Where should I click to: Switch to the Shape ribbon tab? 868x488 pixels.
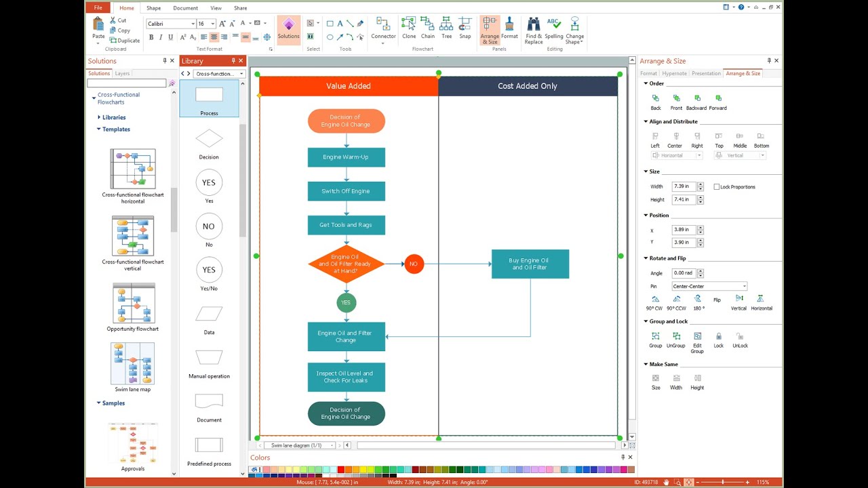point(154,8)
